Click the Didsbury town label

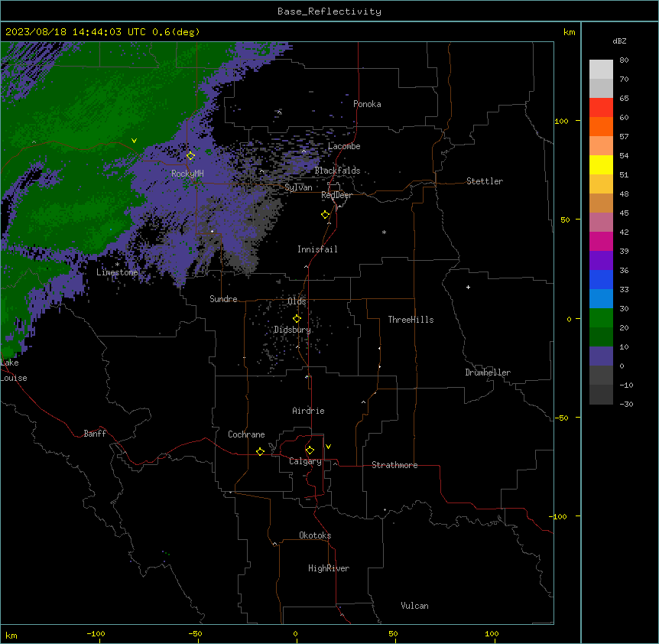(x=293, y=330)
